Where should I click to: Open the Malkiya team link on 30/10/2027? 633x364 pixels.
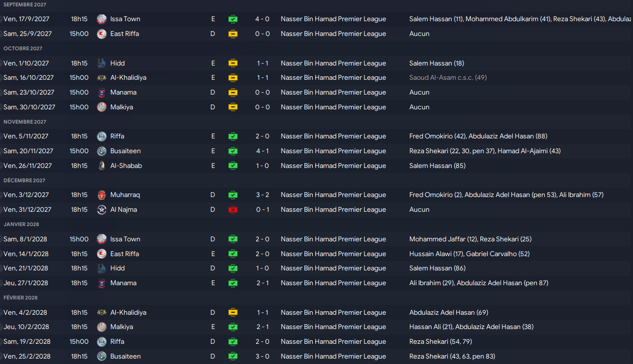(x=122, y=107)
